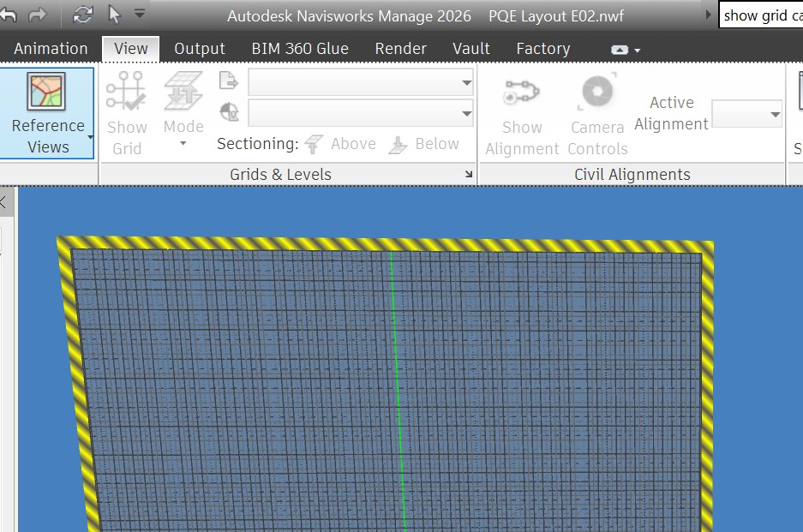Click the active grid file icon
Image resolution: width=803 pixels, height=532 pixels.
[x=229, y=81]
